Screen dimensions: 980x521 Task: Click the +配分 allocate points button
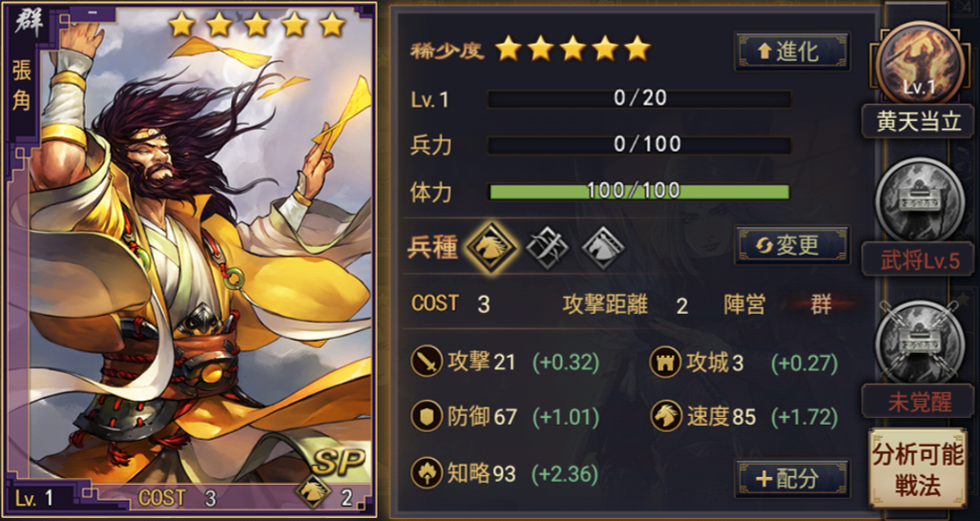793,478
